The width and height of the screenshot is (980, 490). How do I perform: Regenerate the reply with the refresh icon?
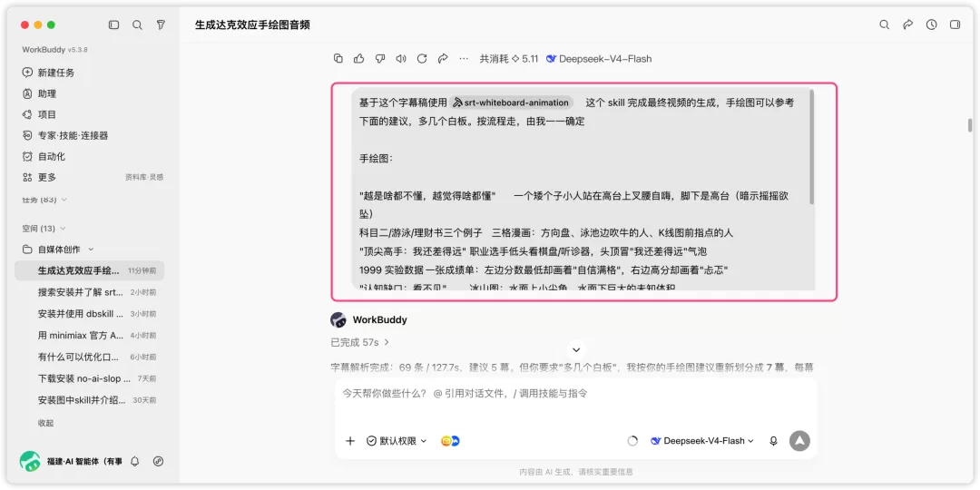(x=422, y=59)
